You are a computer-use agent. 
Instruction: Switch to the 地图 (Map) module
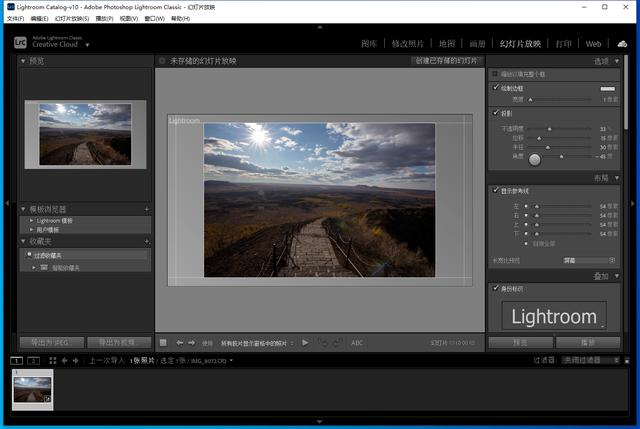point(447,44)
